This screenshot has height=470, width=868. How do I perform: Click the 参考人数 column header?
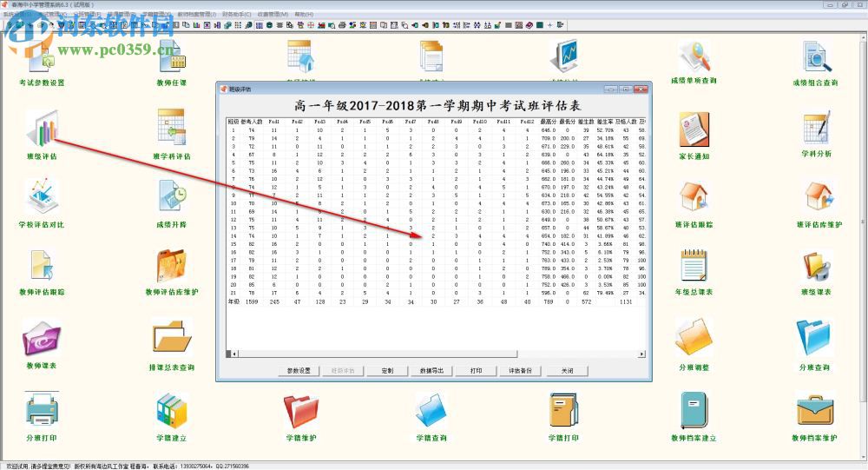[x=252, y=122]
